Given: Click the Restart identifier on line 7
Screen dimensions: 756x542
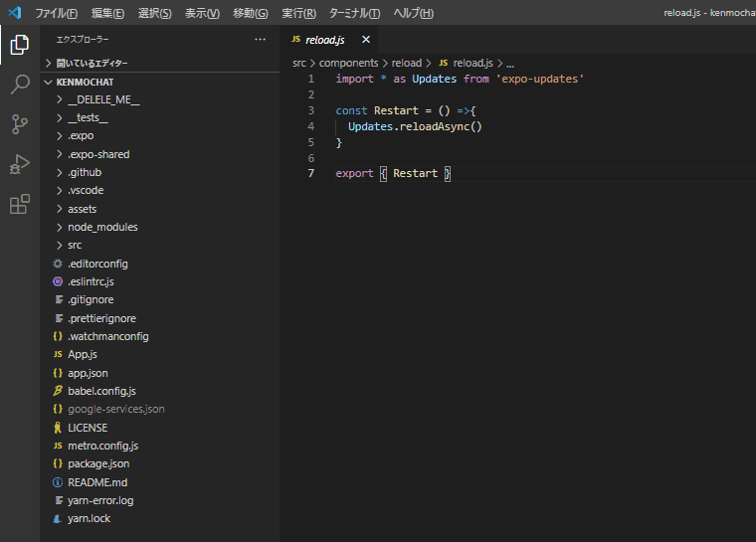Looking at the screenshot, I should 415,174.
